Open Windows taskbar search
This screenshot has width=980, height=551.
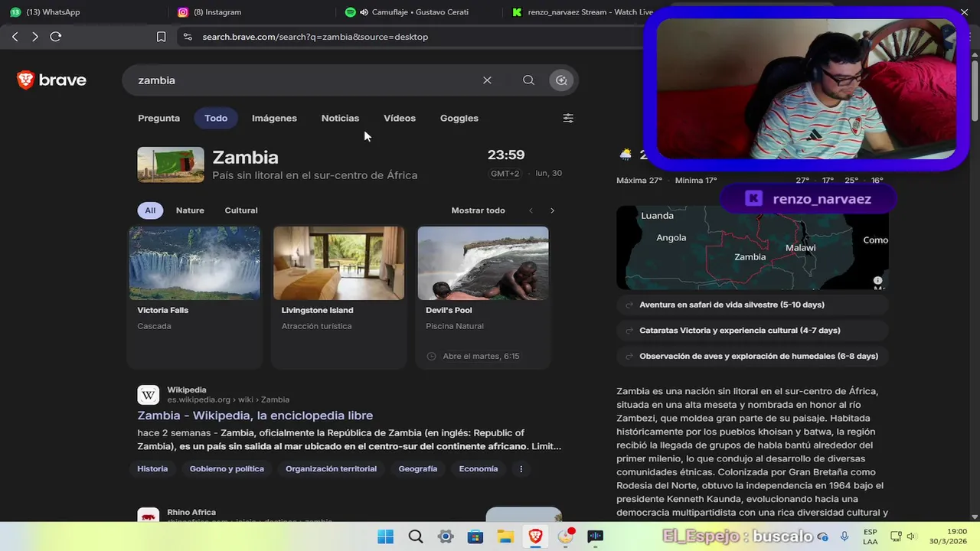pos(416,536)
